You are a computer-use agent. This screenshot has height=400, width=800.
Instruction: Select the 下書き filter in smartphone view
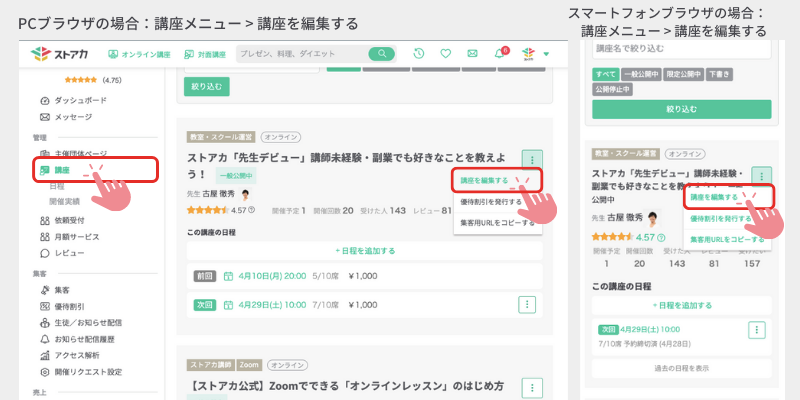(x=719, y=74)
